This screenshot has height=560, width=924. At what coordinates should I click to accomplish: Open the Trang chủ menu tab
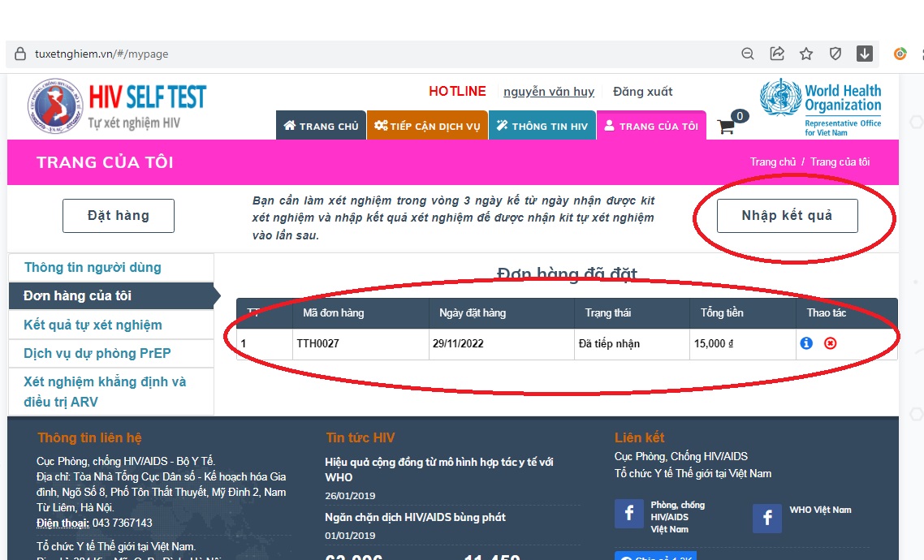(321, 127)
